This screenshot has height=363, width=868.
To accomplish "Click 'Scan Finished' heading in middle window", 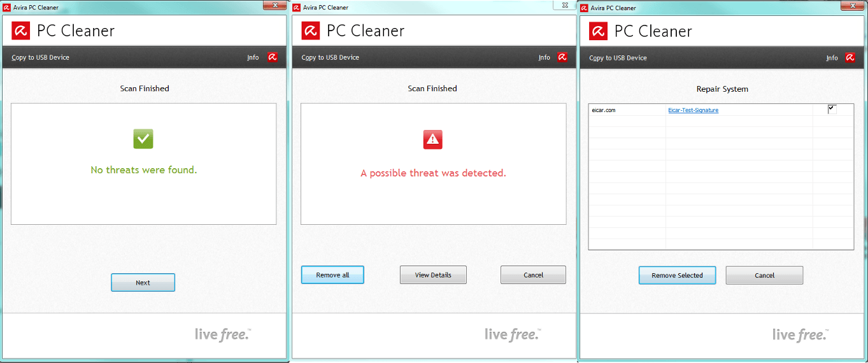I will click(432, 89).
